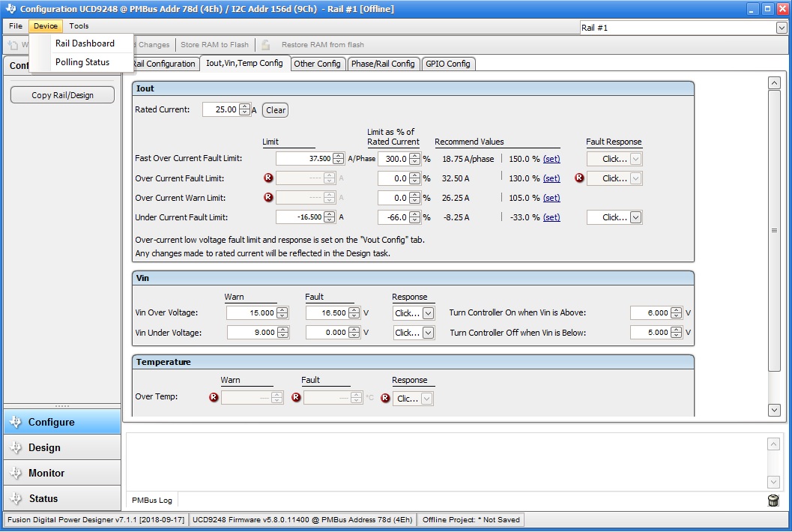Click the trash can icon to clear PMBus log
The image size is (792, 532).
773,501
